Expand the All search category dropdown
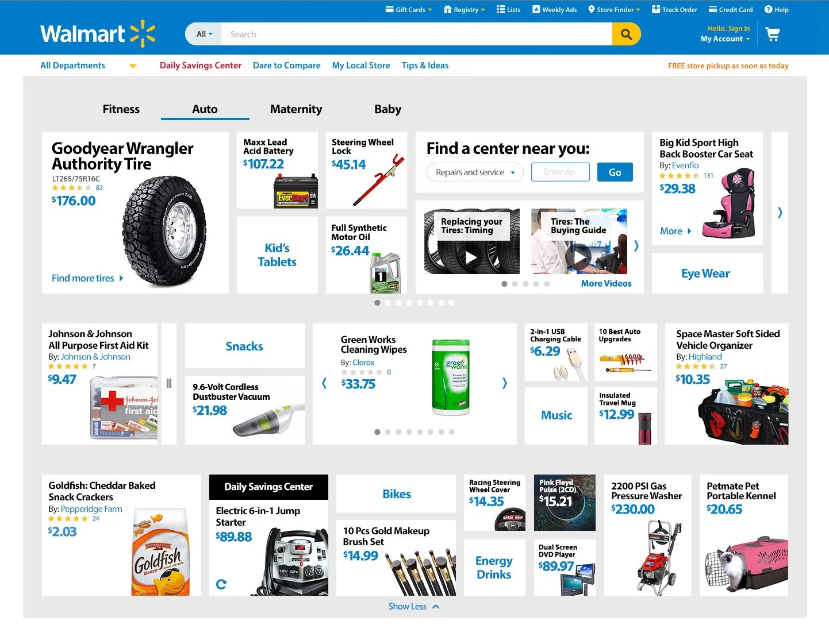The height and width of the screenshot is (644, 829). coord(204,34)
